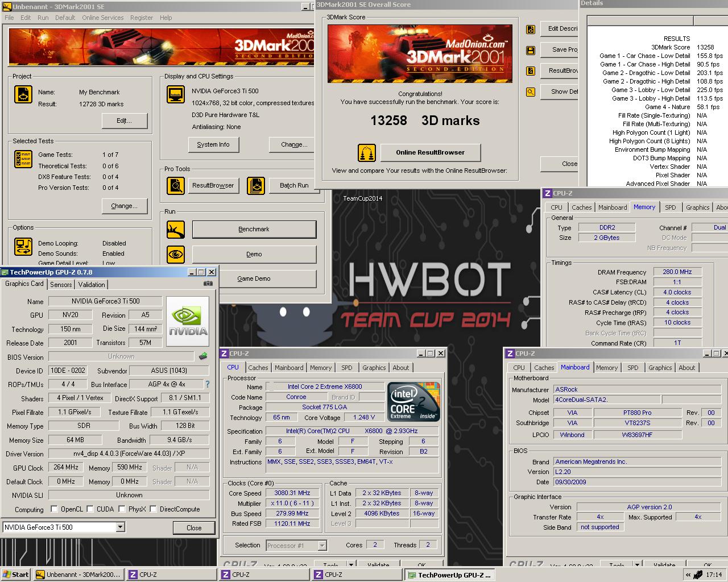Open Caches tab in CPU tab window

pos(258,368)
